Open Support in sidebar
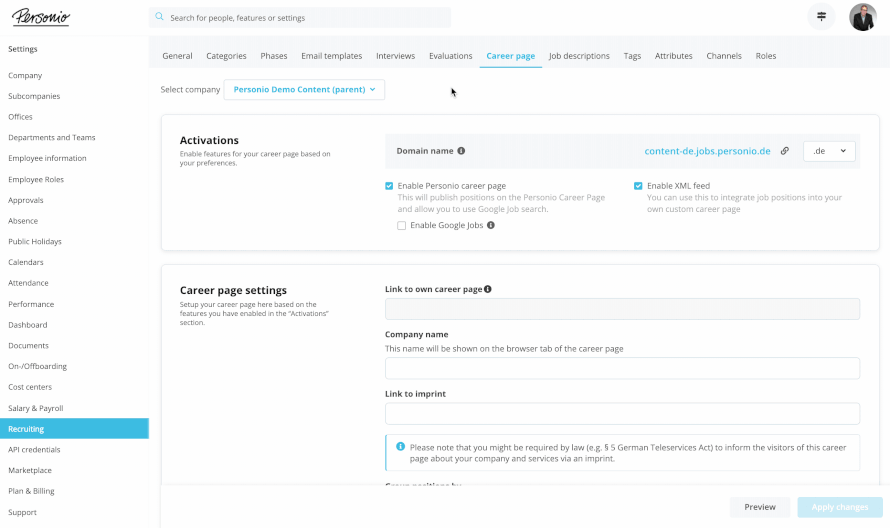 22,512
